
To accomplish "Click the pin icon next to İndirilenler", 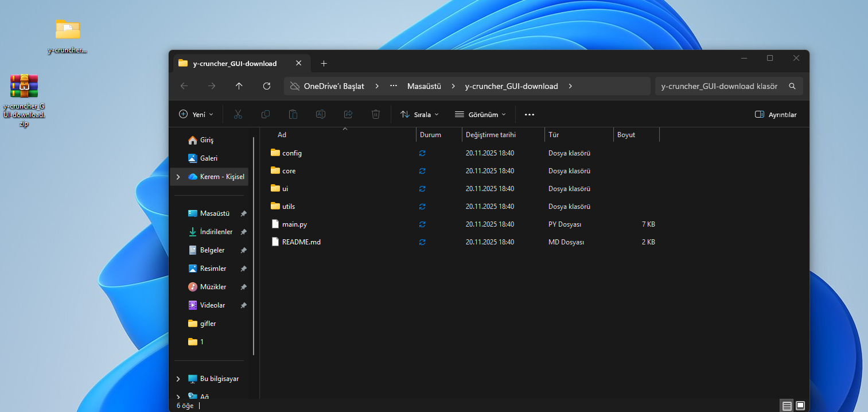I will tap(243, 232).
